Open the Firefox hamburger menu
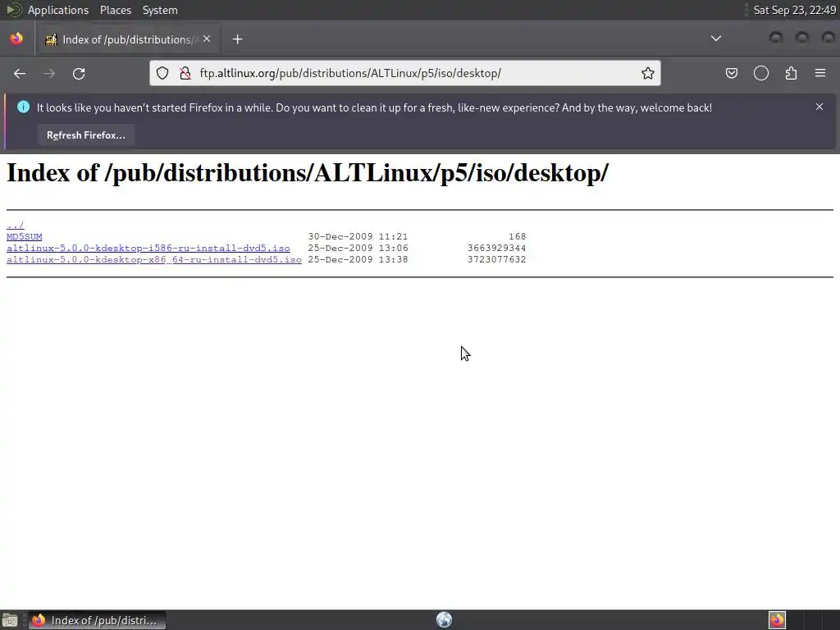840x630 pixels. (820, 73)
